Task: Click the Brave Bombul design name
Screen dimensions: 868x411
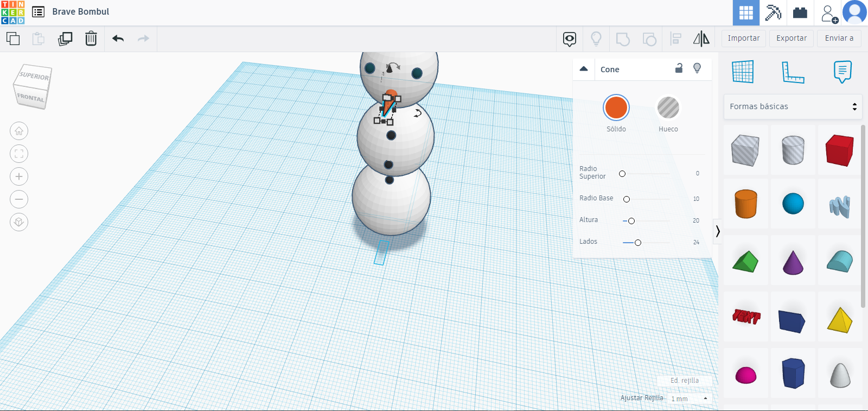Action: pyautogui.click(x=81, y=11)
